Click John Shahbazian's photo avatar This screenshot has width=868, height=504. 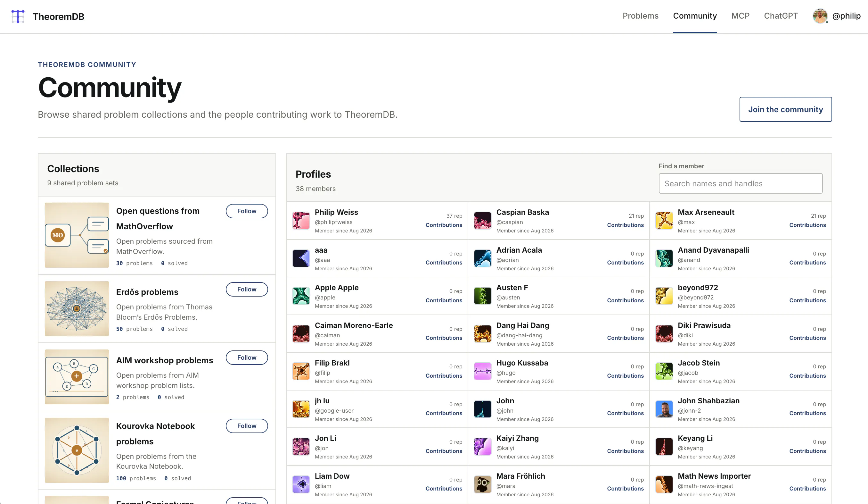click(x=664, y=409)
